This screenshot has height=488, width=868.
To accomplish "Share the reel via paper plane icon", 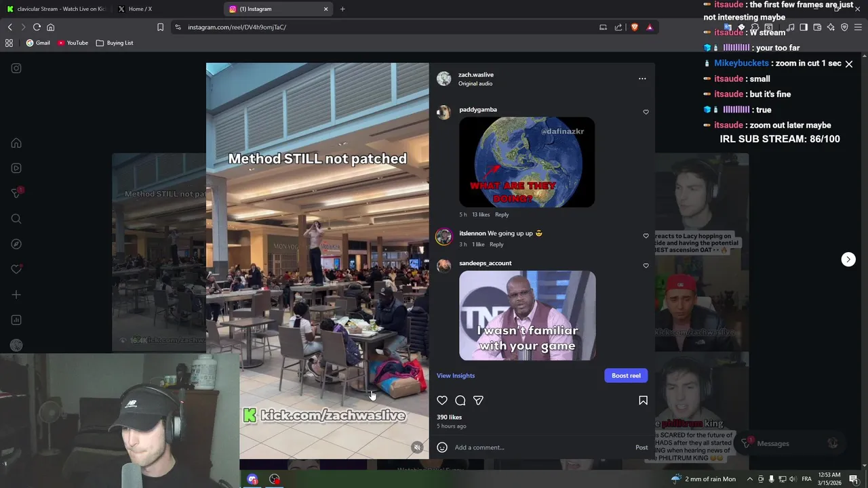I will pyautogui.click(x=478, y=401).
